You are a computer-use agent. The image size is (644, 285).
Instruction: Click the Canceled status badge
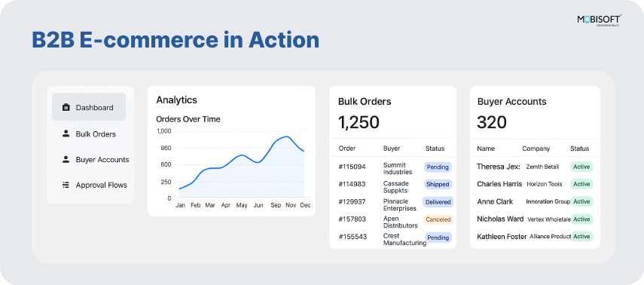pyautogui.click(x=438, y=219)
